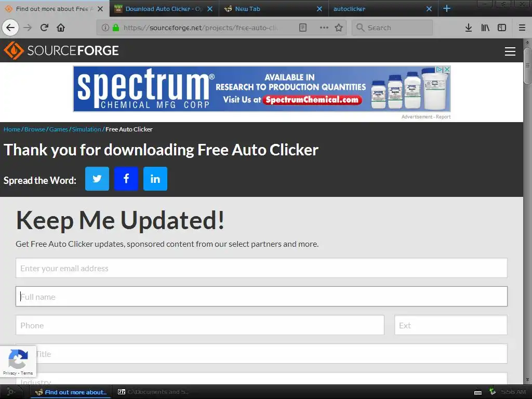
Task: Open the browser home page
Action: (x=61, y=28)
